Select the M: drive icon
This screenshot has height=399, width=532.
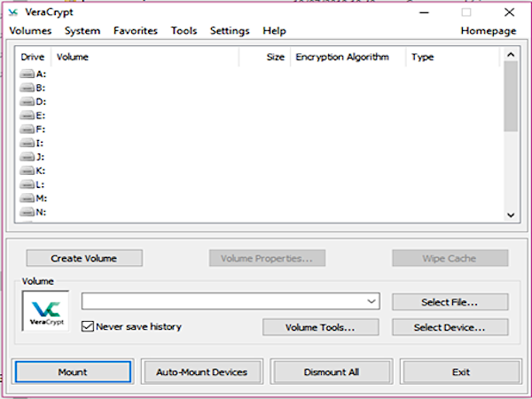27,199
